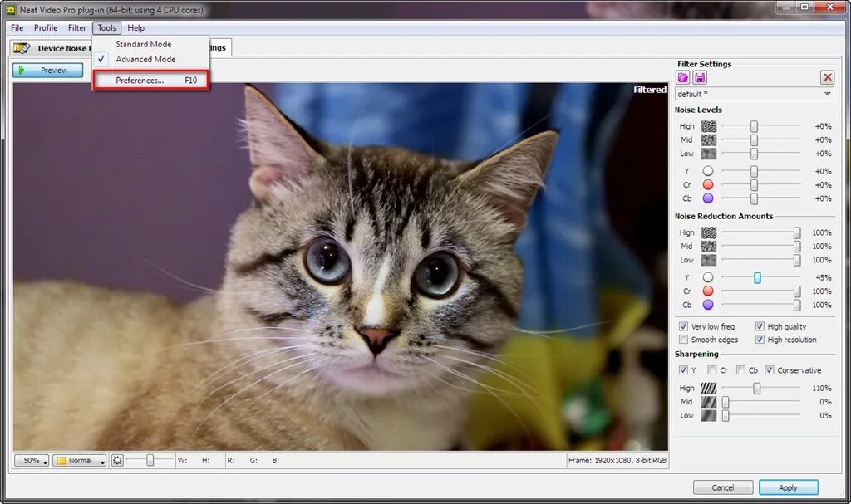Open the 50% zoom dropdown
The image size is (851, 504).
[32, 461]
